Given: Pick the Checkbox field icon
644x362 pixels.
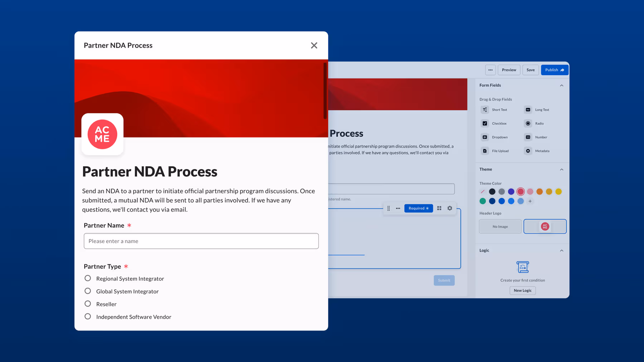Looking at the screenshot, I should coord(485,124).
